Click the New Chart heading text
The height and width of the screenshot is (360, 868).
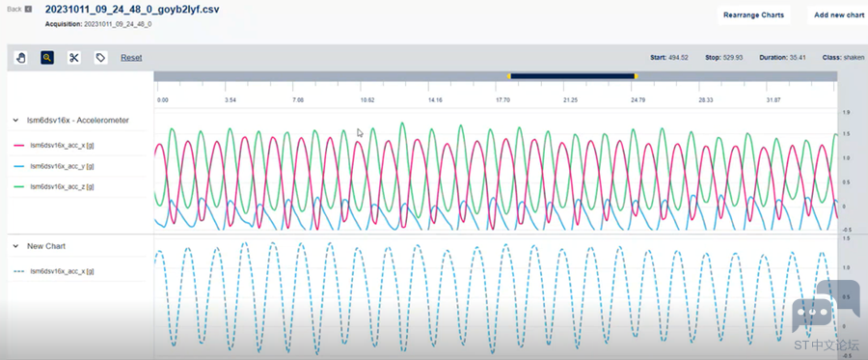46,246
